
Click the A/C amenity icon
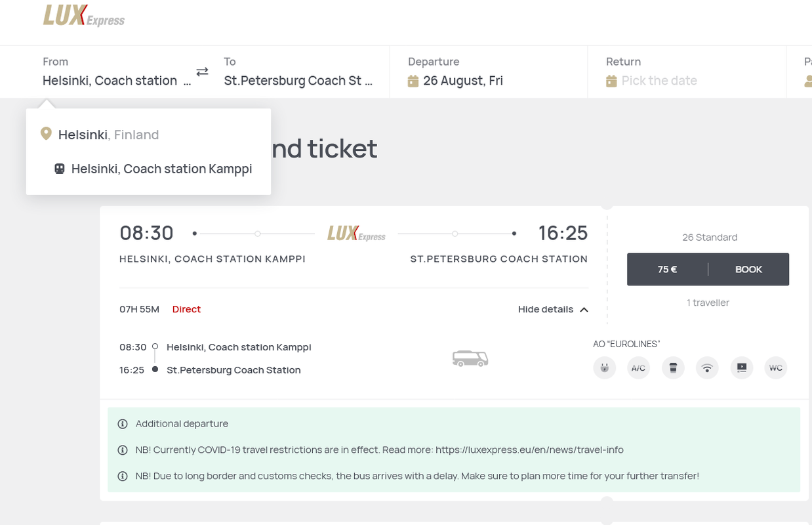(x=639, y=367)
